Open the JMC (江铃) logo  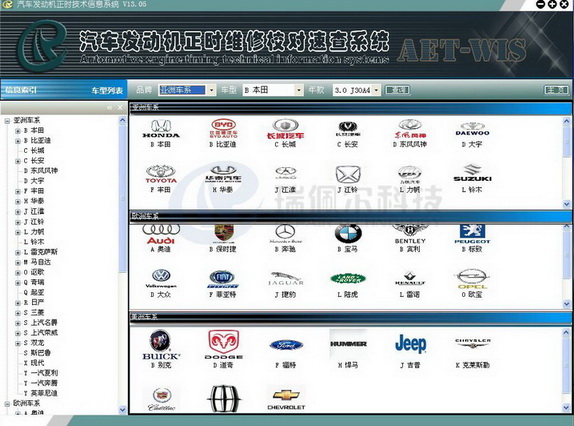coord(348,174)
